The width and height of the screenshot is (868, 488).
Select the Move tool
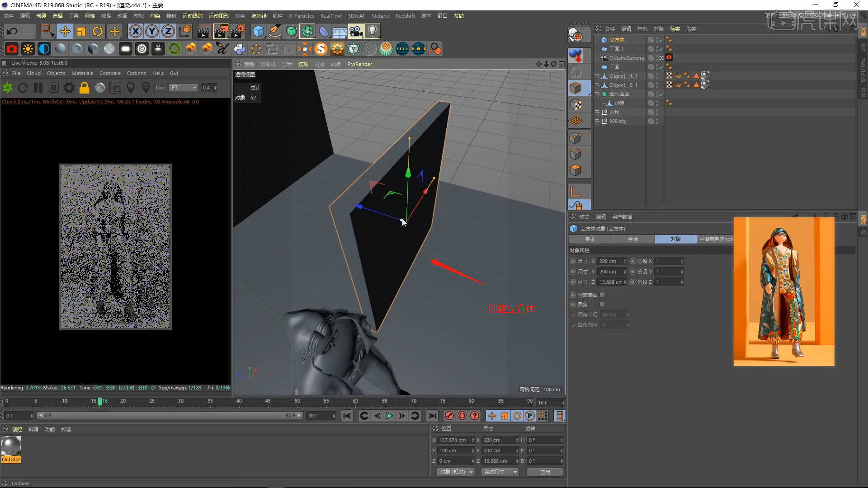click(65, 31)
